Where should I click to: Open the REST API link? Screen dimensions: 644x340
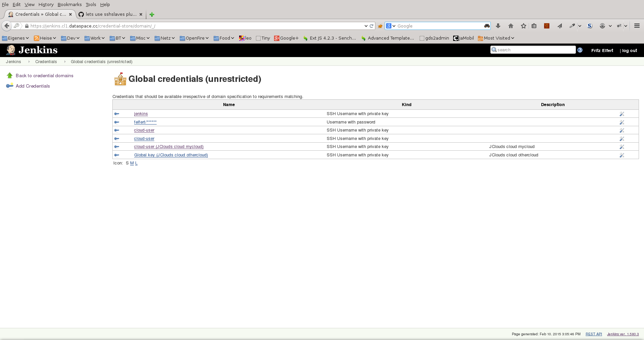pyautogui.click(x=594, y=334)
